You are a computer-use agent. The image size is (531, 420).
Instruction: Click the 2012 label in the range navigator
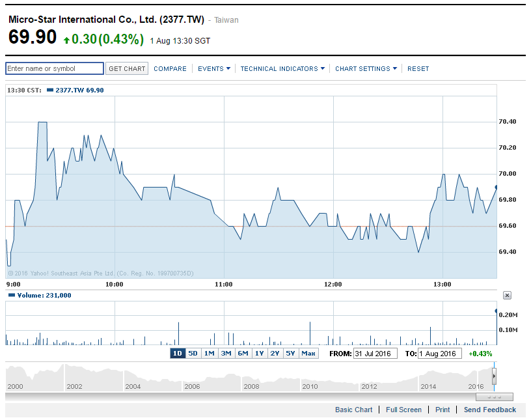tap(369, 386)
